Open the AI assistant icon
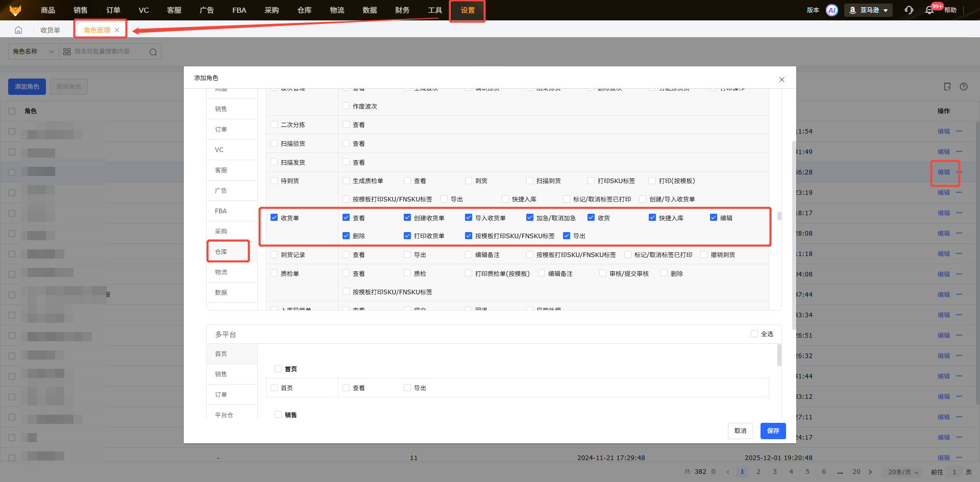This screenshot has height=482, width=980. coord(831,10)
